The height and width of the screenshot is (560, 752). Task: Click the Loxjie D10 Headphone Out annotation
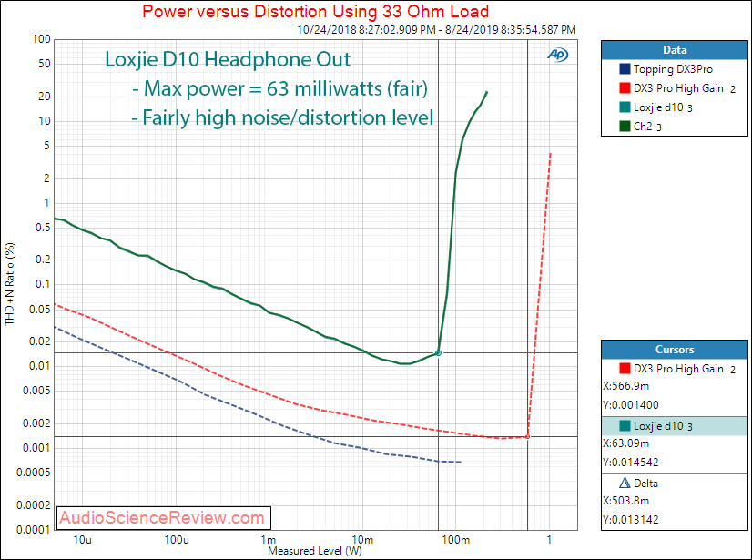[228, 59]
